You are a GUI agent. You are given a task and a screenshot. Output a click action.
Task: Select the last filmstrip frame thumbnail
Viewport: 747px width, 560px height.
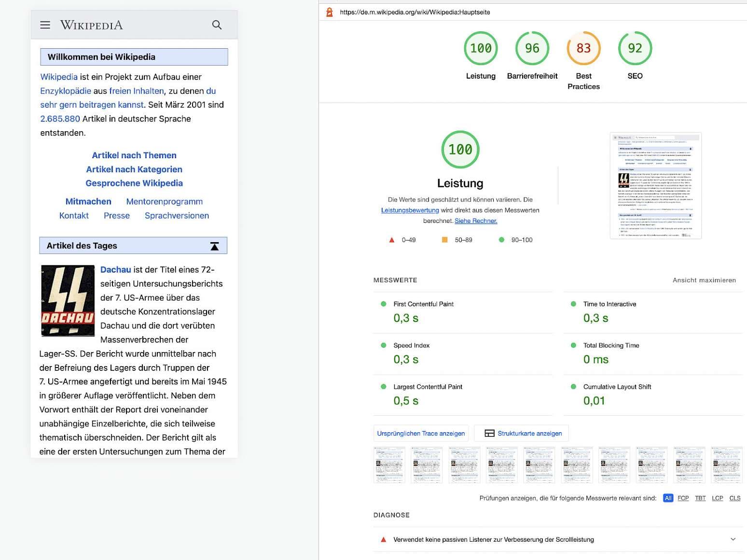click(x=727, y=465)
